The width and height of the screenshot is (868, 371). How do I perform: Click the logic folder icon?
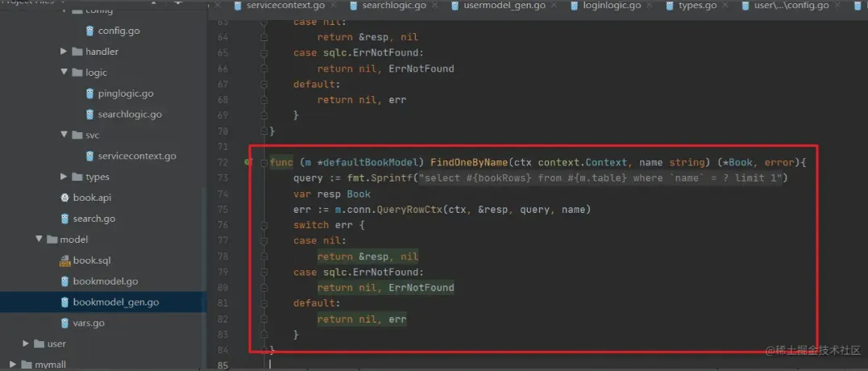(x=77, y=73)
